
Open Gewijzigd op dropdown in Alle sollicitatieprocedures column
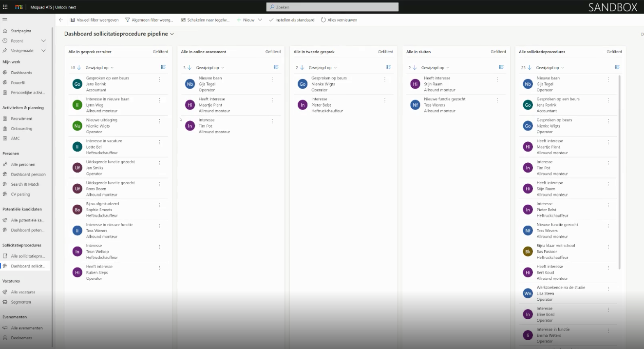tap(550, 68)
